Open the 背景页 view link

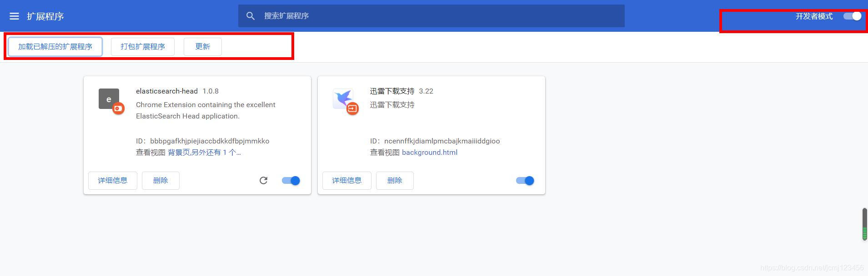click(178, 153)
